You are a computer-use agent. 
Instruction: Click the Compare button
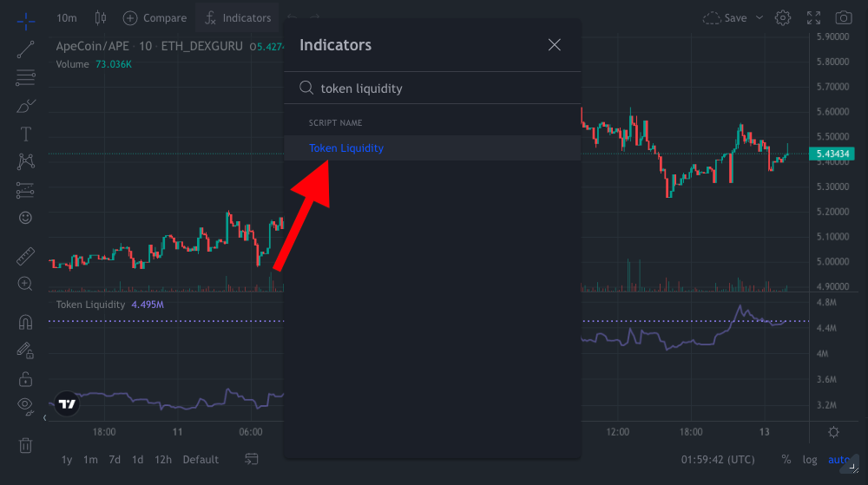click(x=155, y=17)
